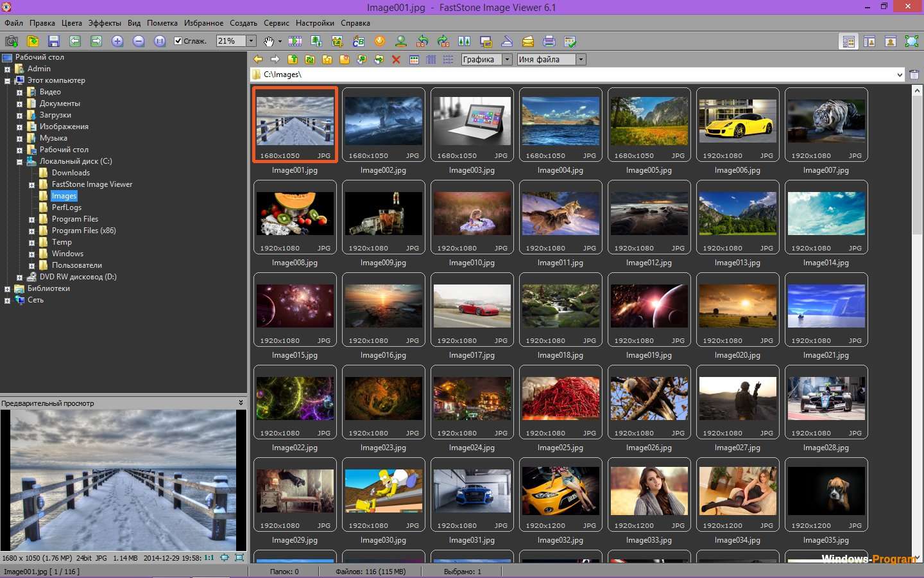Select the Image006.jpg yellow car thumbnail
This screenshot has width=924, height=578.
tap(737, 125)
